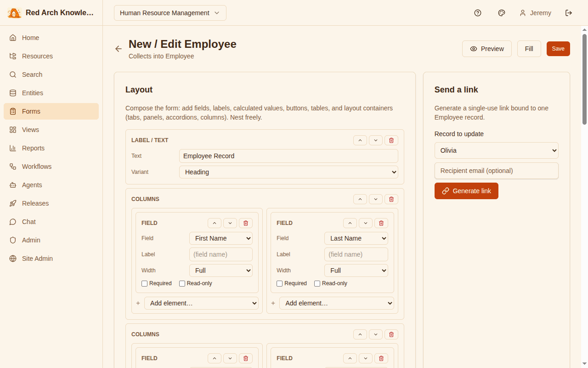The width and height of the screenshot is (588, 368).
Task: Open Resources in the sidebar
Action: point(51,56)
